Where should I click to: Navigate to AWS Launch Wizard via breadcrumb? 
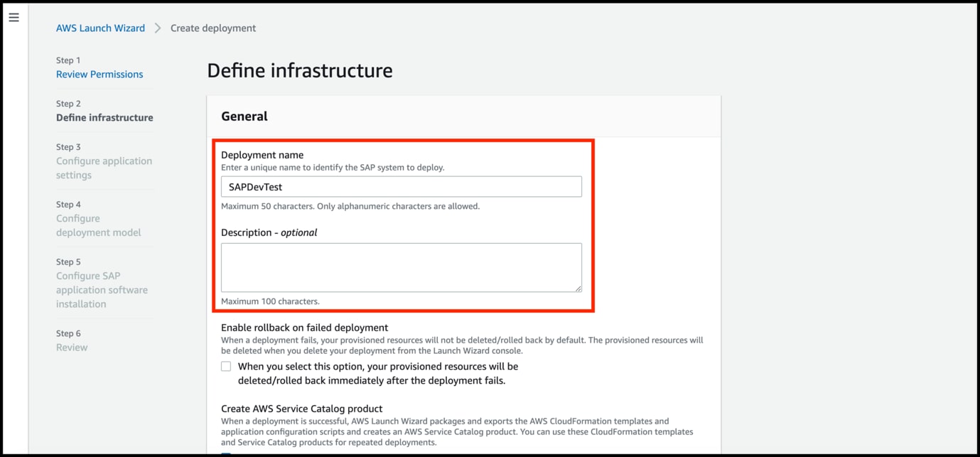[100, 28]
